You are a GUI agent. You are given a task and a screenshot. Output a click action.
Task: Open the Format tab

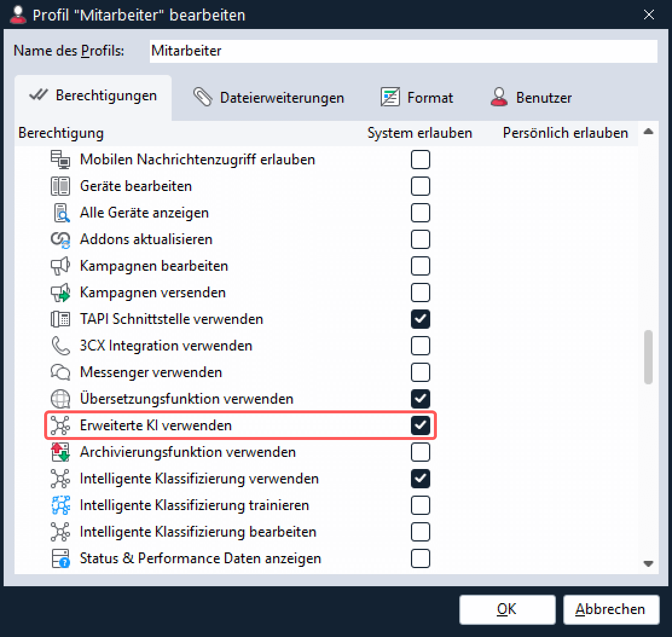tap(417, 98)
